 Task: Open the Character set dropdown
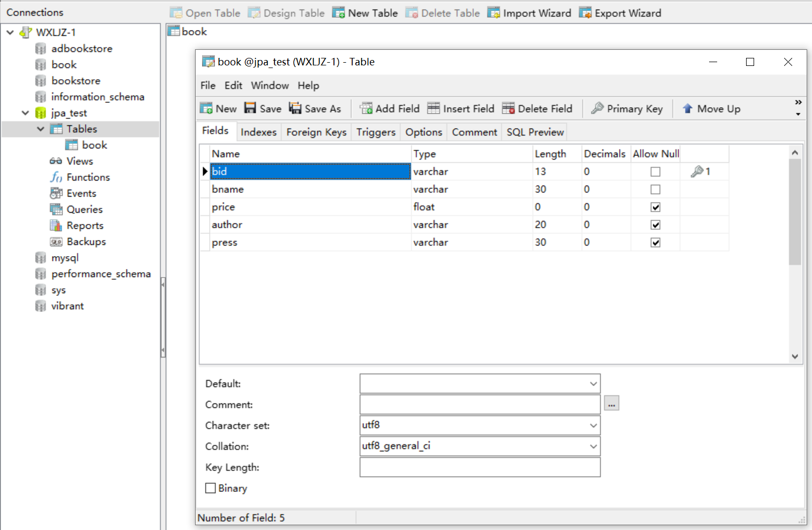point(593,426)
